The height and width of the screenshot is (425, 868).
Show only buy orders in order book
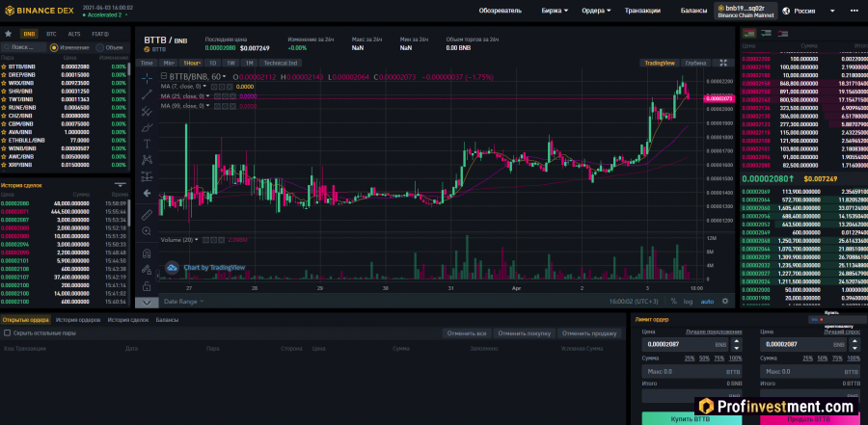pyautogui.click(x=766, y=33)
